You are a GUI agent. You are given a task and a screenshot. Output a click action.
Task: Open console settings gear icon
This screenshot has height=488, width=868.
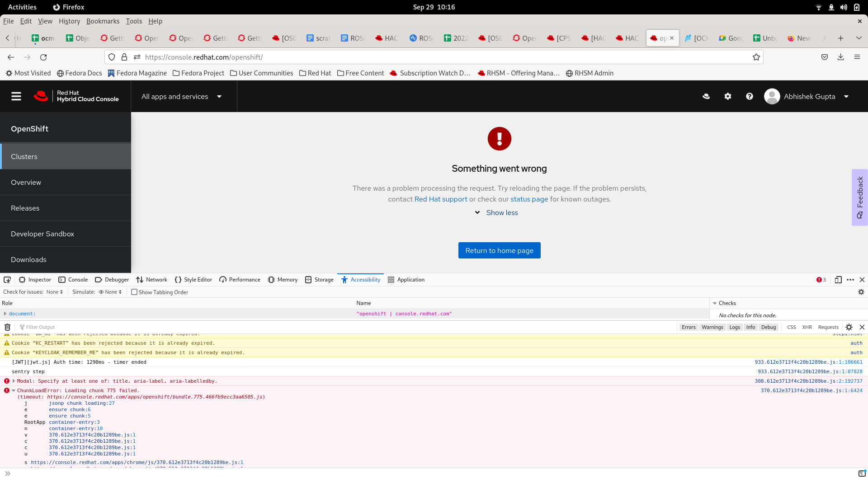click(x=849, y=327)
